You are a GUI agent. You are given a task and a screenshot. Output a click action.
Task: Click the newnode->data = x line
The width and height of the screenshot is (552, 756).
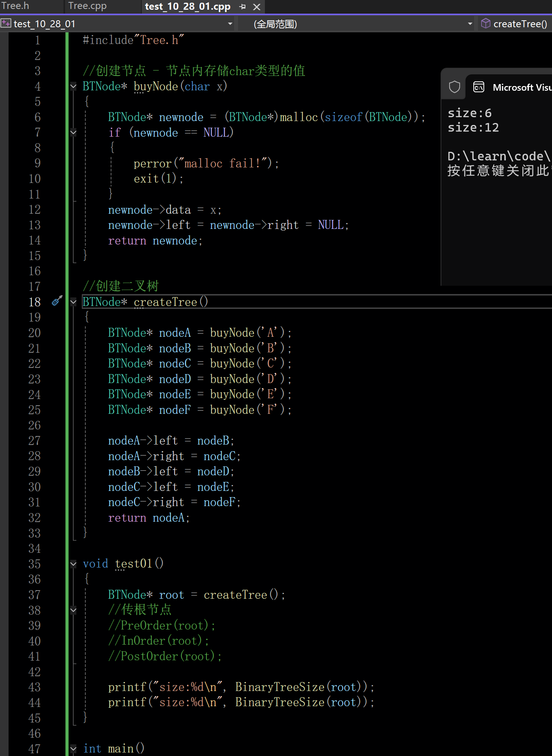coord(165,210)
